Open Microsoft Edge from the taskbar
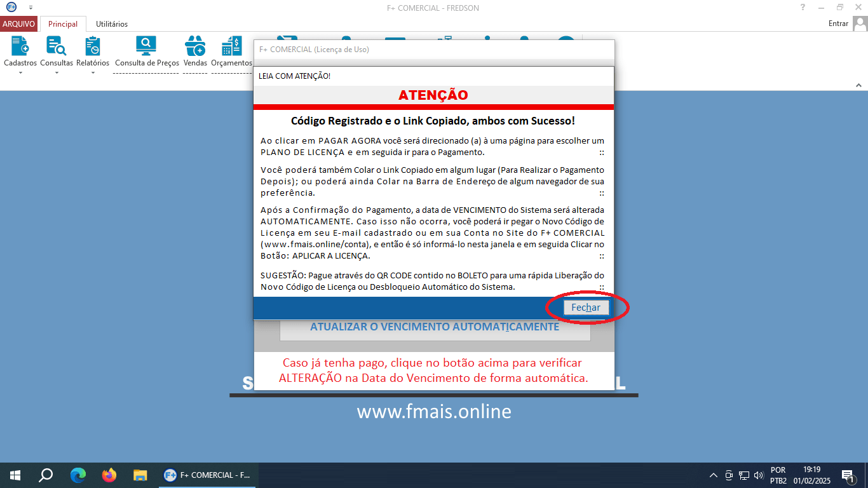This screenshot has width=868, height=488. pyautogui.click(x=78, y=475)
